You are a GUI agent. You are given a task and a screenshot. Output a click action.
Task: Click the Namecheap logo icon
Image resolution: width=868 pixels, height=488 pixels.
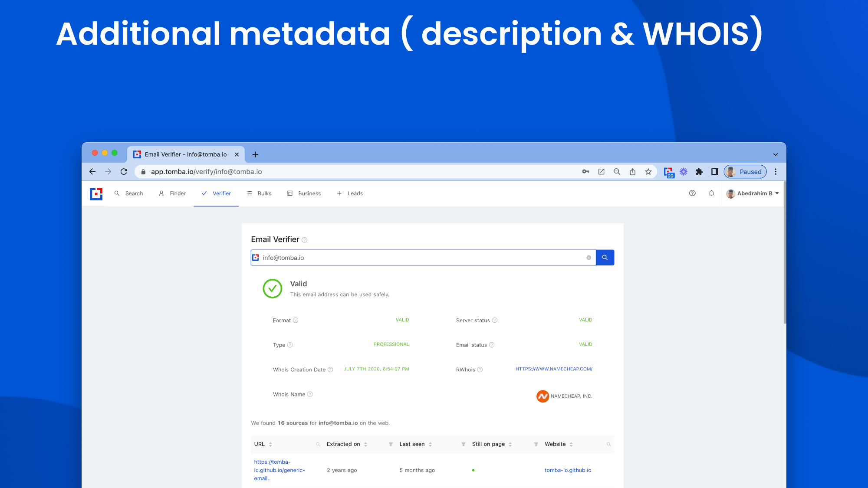[x=542, y=396]
